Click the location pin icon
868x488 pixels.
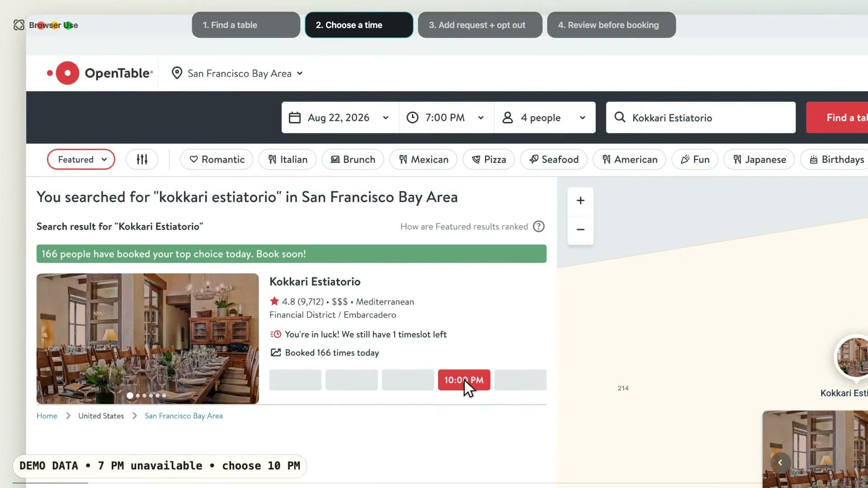tap(177, 73)
